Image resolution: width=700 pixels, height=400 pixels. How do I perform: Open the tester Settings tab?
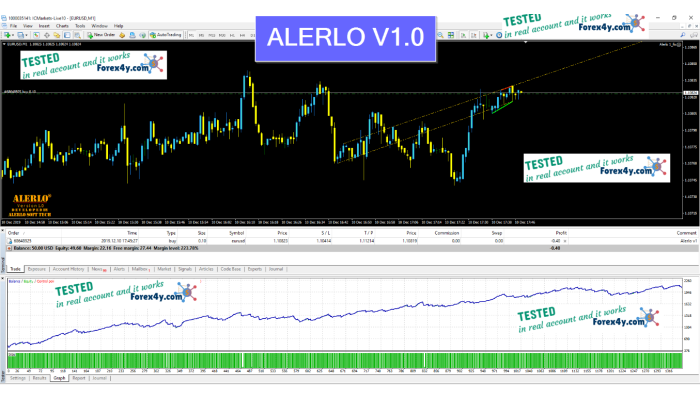point(18,378)
